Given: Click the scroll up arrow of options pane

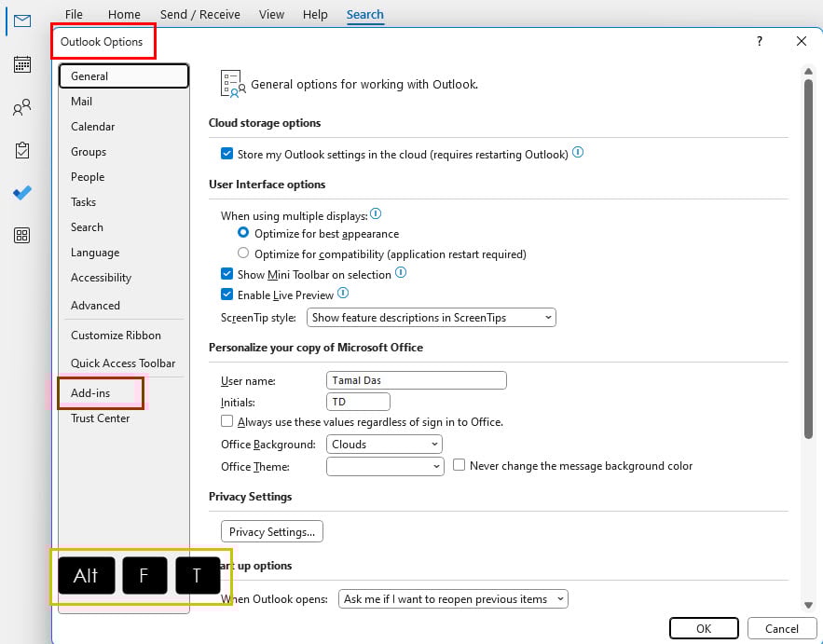Looking at the screenshot, I should click(808, 72).
